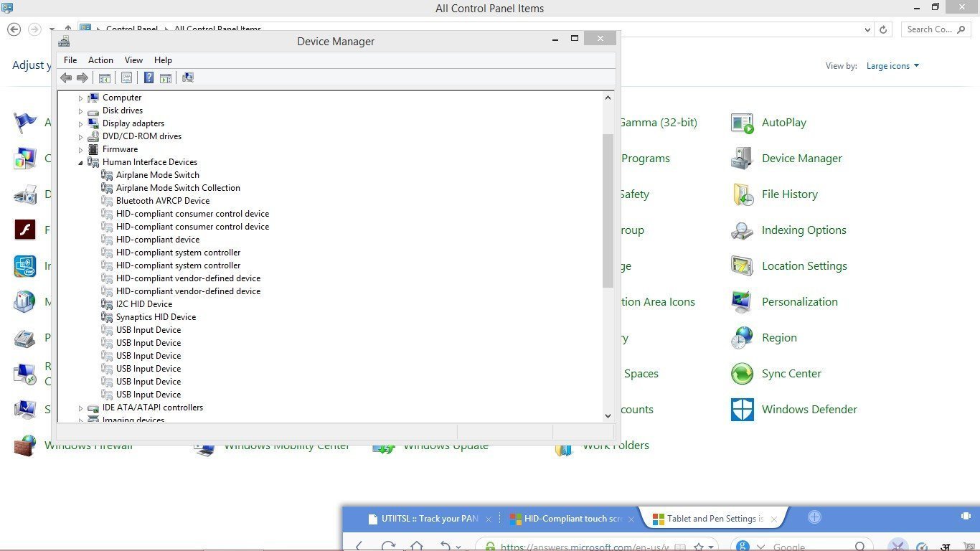Toggle Show/Hide Action Pane toolbar icon
Image resolution: width=980 pixels, height=551 pixels.
[165, 77]
